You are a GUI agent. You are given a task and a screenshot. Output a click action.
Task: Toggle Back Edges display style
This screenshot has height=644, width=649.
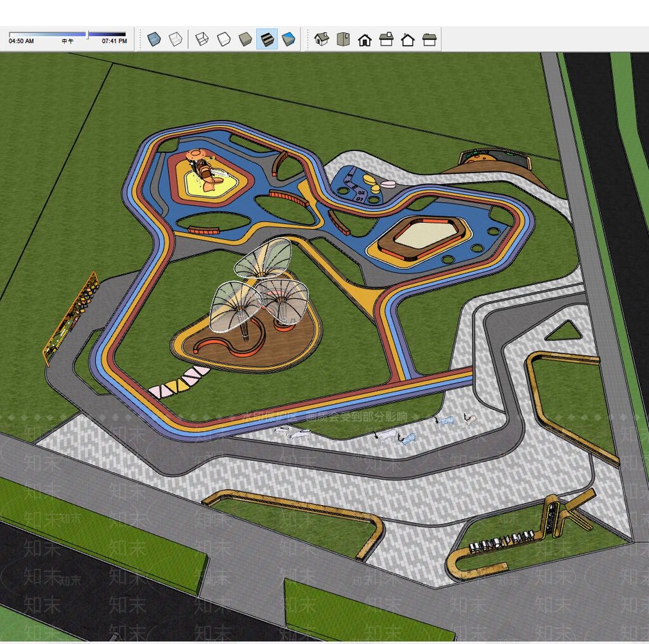point(176,39)
